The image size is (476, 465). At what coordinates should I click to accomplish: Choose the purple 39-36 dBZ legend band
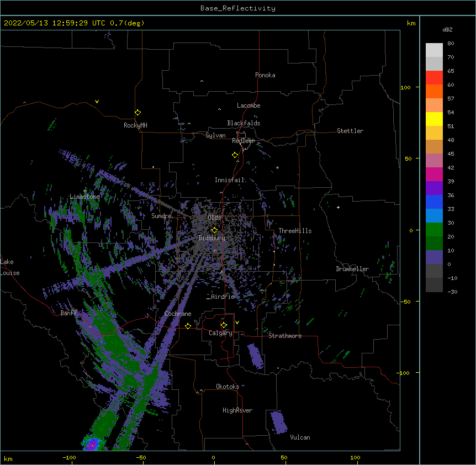click(434, 188)
